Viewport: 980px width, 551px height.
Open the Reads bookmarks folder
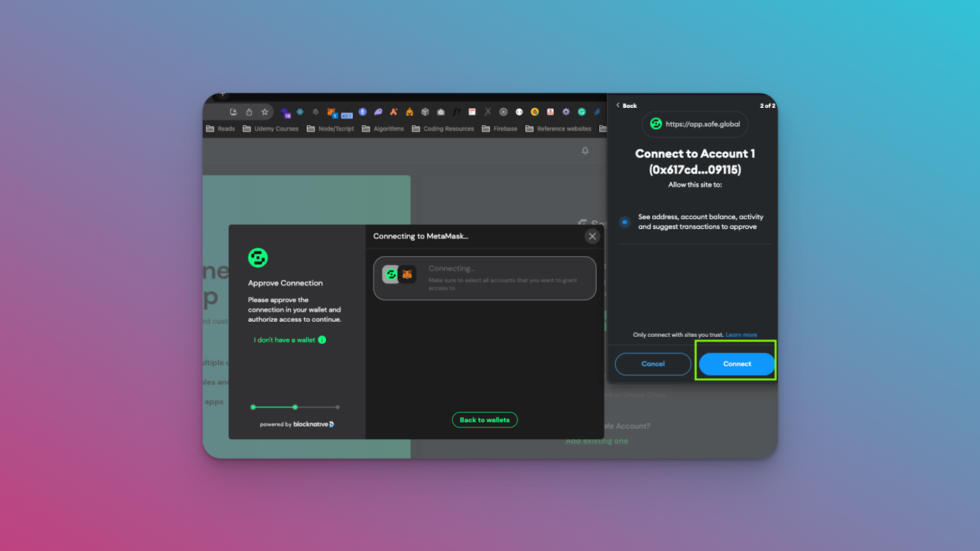click(220, 129)
